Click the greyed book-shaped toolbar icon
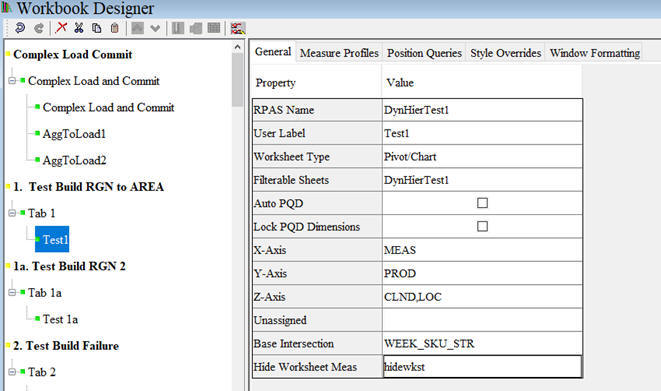Viewport: 661px width, 391px height. click(x=178, y=28)
